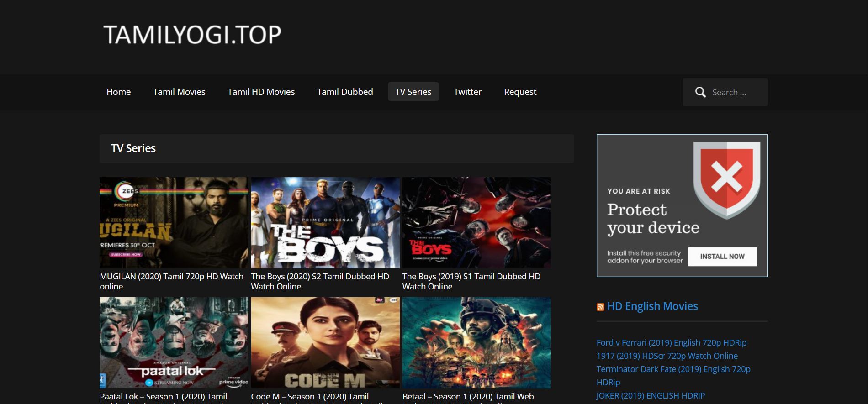
Task: Open Tamil HD Movies page
Action: point(261,92)
